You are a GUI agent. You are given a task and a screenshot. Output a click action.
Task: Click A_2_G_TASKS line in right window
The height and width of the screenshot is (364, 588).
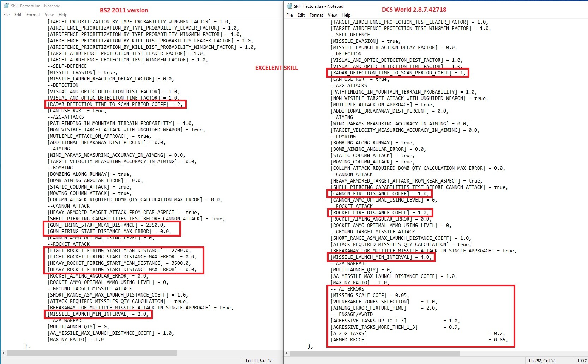418,333
